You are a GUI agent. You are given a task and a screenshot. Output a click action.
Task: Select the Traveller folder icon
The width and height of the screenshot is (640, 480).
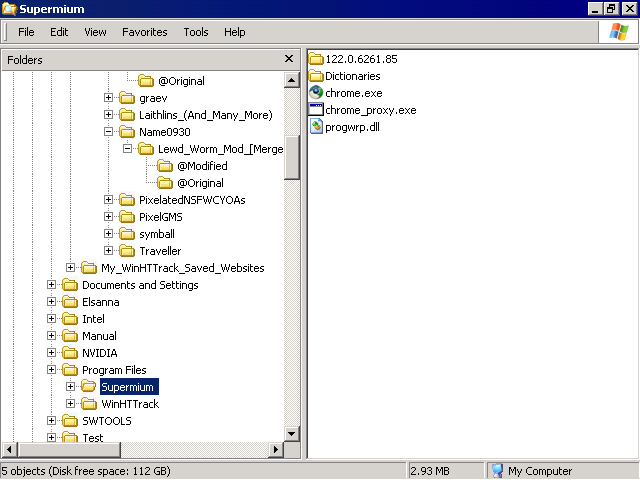[127, 251]
